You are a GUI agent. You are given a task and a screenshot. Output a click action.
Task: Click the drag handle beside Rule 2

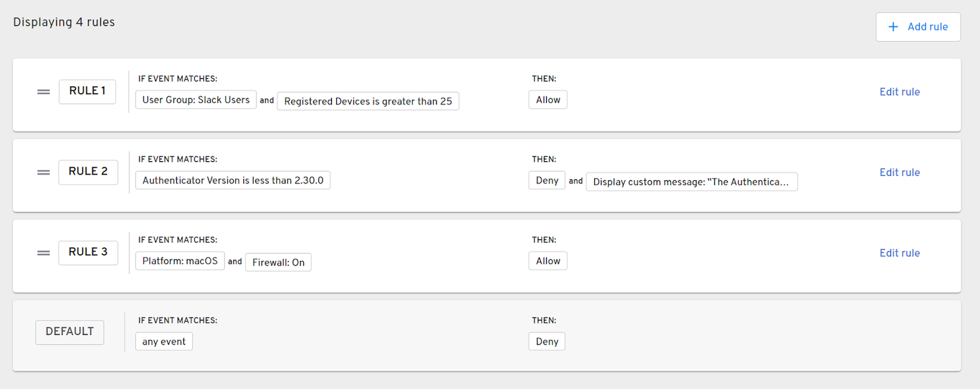point(43,173)
